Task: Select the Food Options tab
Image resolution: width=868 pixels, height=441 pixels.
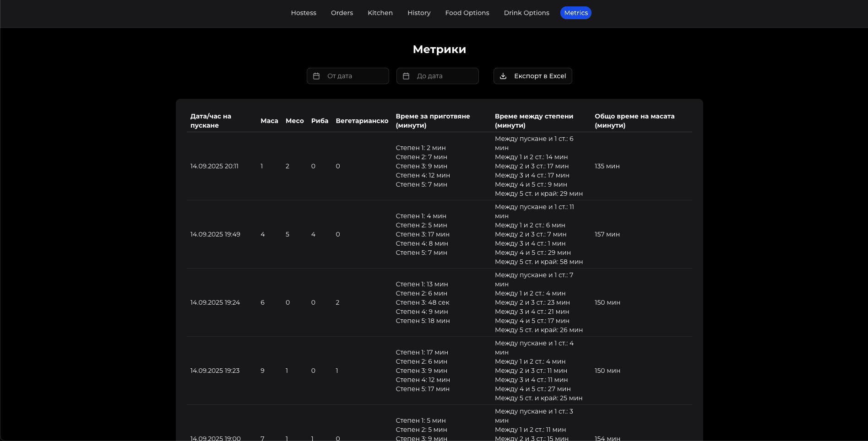Action: point(467,13)
